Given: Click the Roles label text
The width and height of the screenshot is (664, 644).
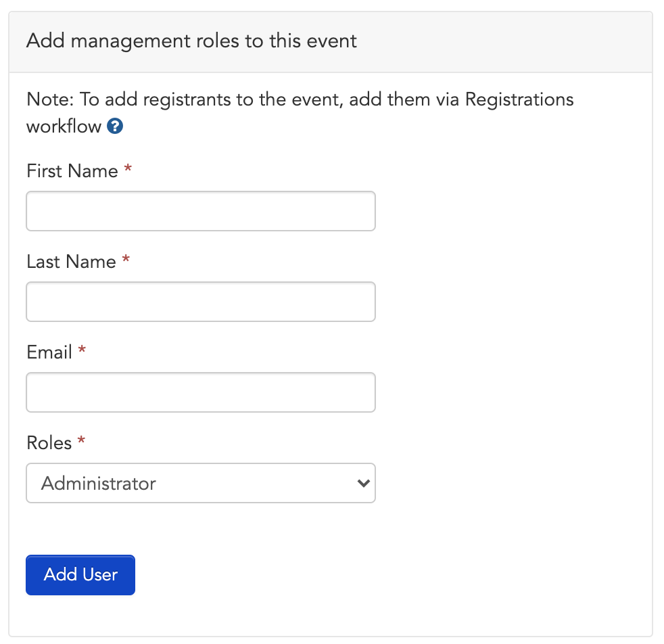Looking at the screenshot, I should click(49, 443).
